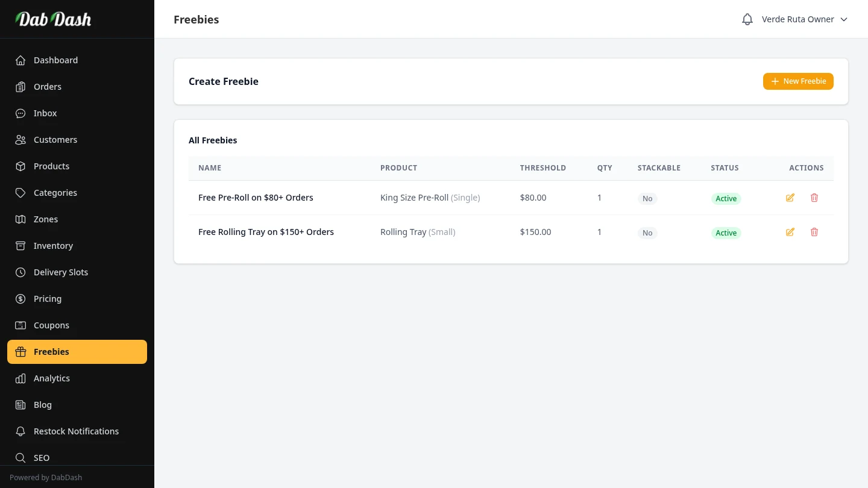Open the Verde Ruta Owner account dropdown

[797, 19]
